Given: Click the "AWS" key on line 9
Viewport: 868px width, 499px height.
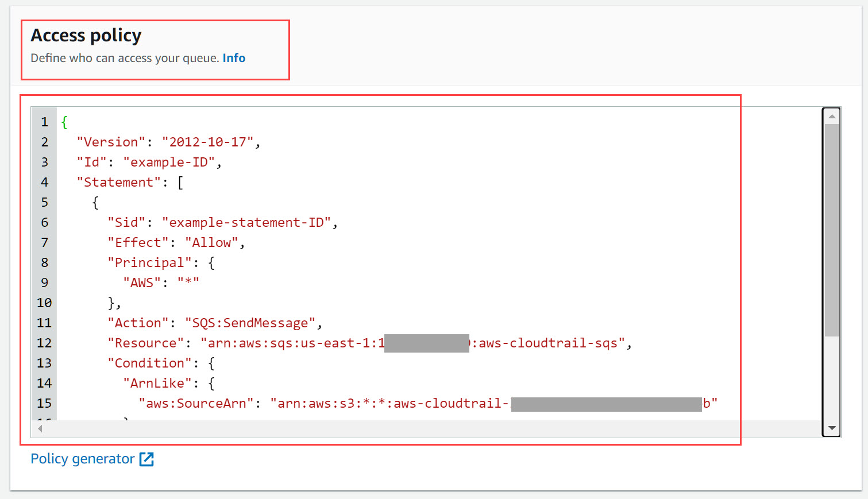Looking at the screenshot, I should point(142,283).
